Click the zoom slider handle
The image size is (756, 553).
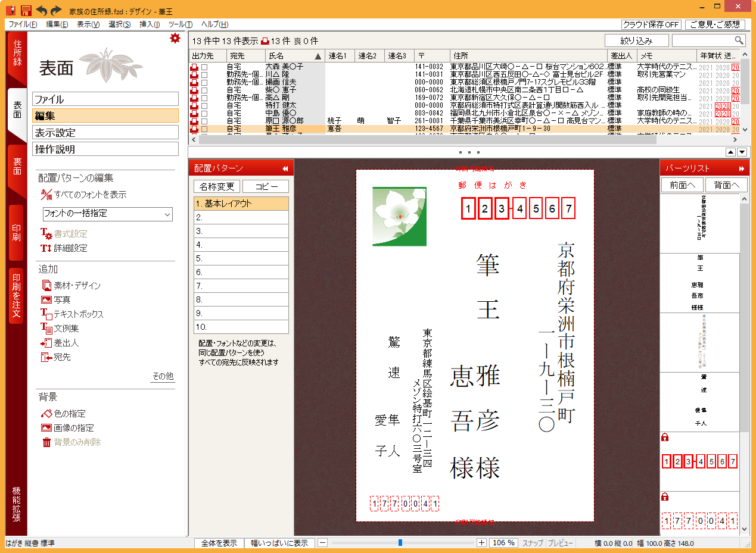point(400,543)
